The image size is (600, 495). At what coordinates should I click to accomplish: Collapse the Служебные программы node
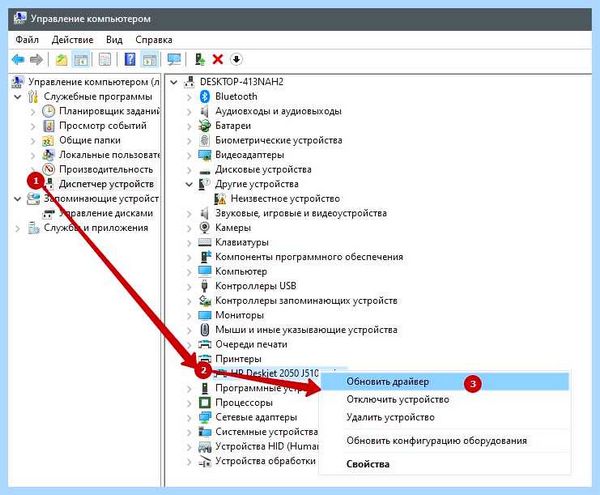(x=18, y=96)
